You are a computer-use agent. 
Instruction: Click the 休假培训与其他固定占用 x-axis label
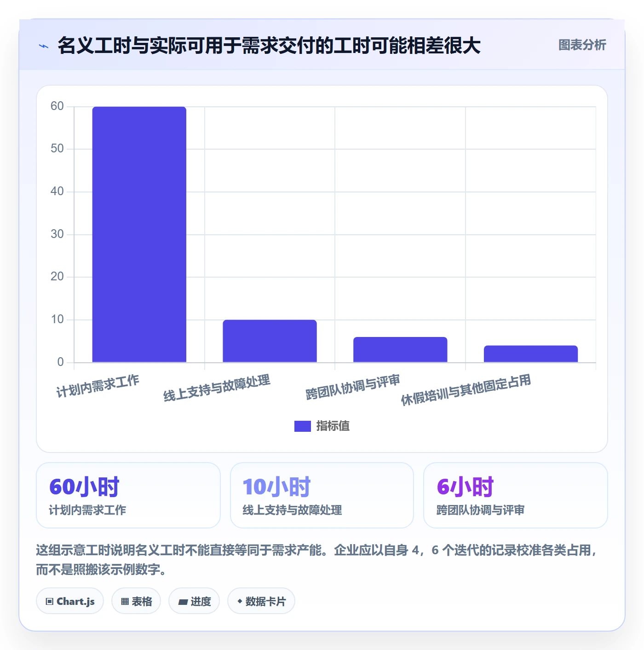click(466, 390)
